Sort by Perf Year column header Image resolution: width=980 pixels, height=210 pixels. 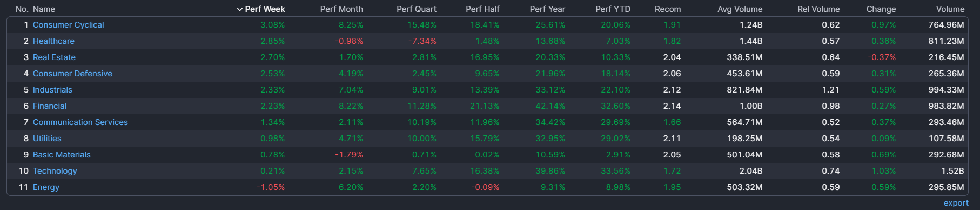click(x=547, y=9)
